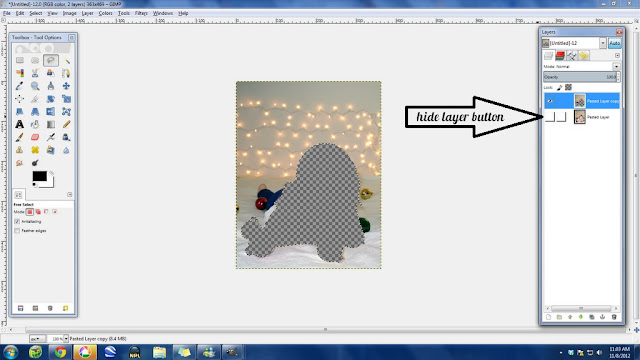Select the Rectangle Select tool

20,60
